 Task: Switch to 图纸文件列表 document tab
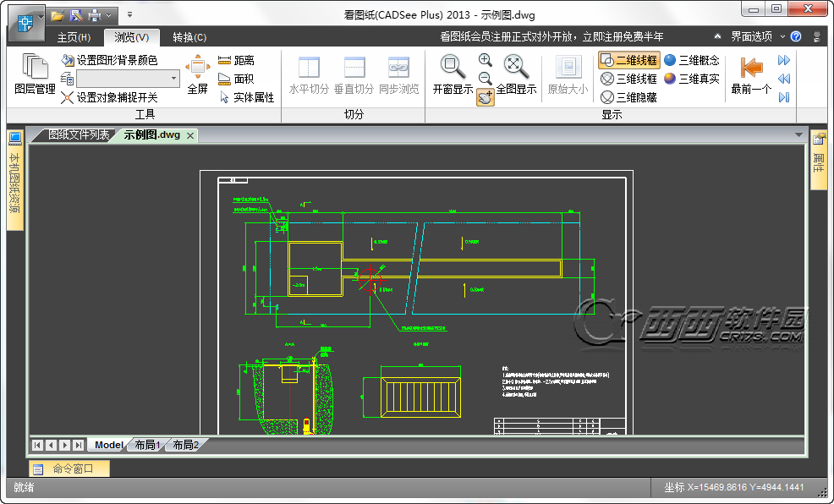pyautogui.click(x=78, y=135)
